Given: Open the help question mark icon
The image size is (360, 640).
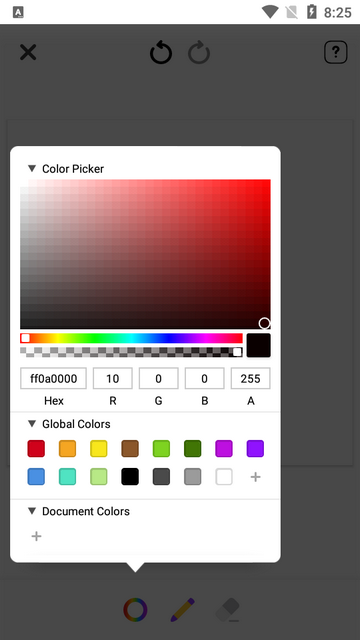Looking at the screenshot, I should pyautogui.click(x=336, y=52).
